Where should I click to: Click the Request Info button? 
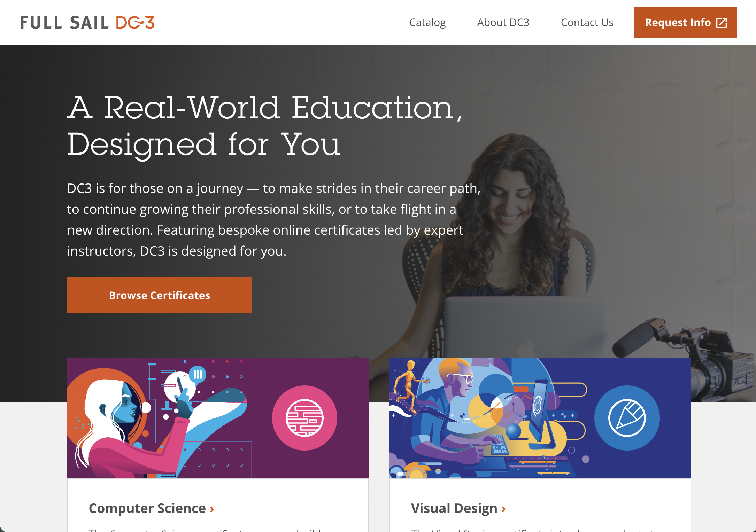[x=686, y=22]
